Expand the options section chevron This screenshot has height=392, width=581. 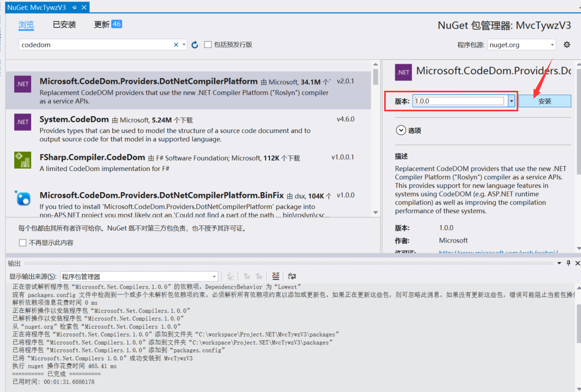coord(401,130)
